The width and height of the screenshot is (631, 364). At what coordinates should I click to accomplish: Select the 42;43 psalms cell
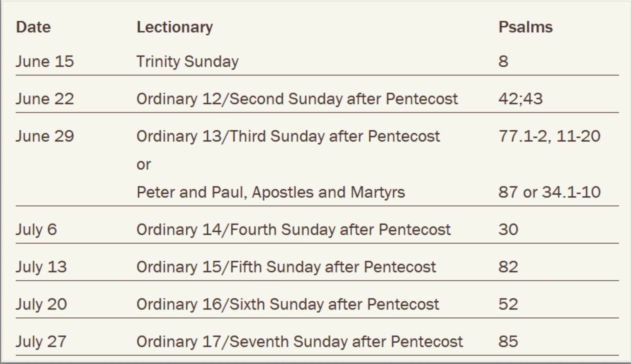tap(520, 99)
